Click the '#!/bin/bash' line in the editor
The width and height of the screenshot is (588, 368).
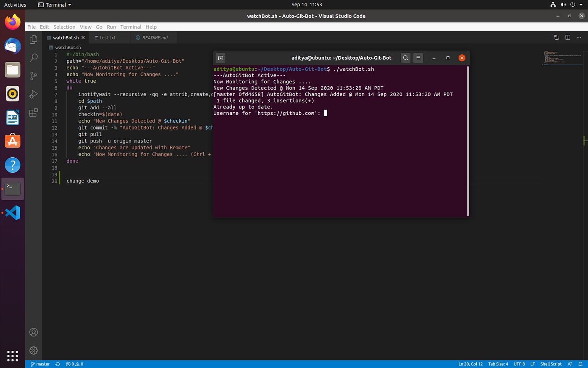83,54
